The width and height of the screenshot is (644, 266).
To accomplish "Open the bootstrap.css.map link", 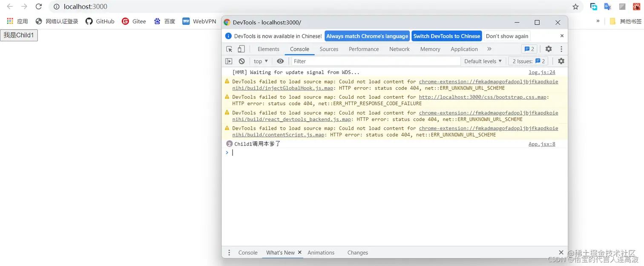I will 483,97.
